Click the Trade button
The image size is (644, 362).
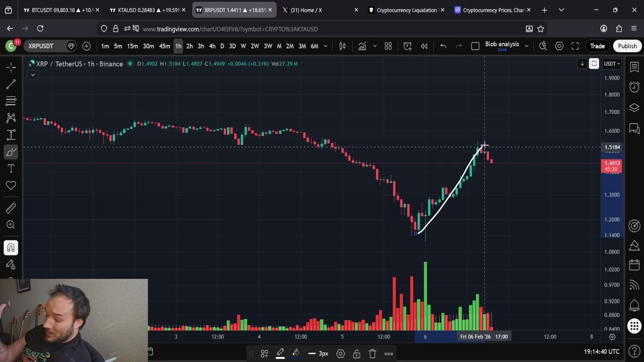[597, 46]
